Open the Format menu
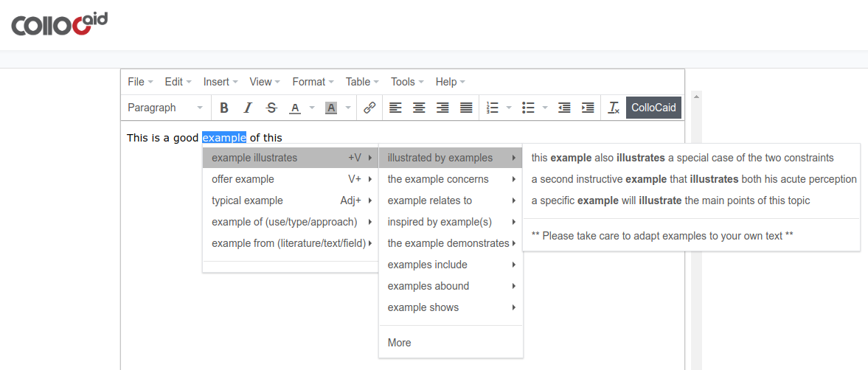The width and height of the screenshot is (868, 370). coord(313,82)
